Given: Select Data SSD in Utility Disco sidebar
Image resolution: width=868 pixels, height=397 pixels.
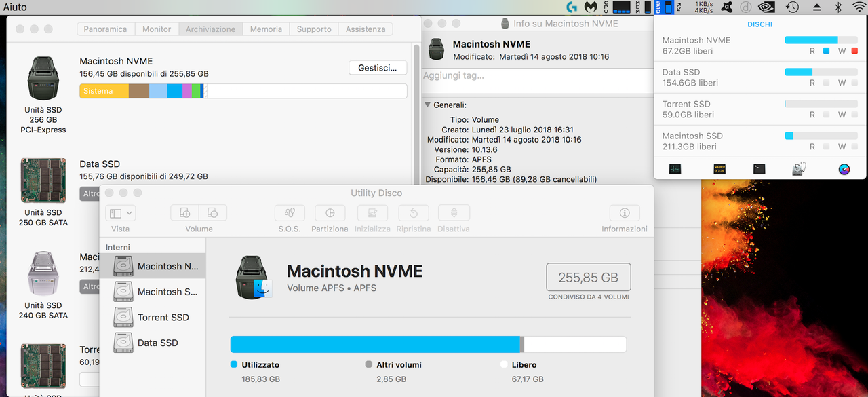Looking at the screenshot, I should (153, 343).
